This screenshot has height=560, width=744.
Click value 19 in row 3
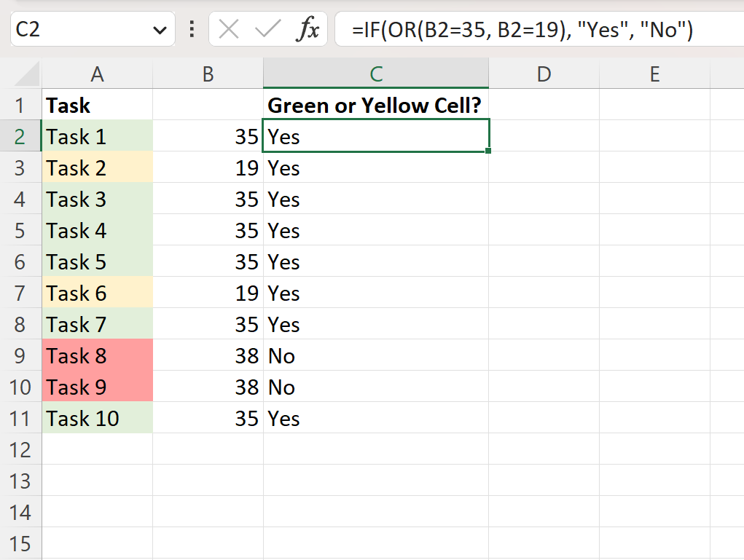208,167
